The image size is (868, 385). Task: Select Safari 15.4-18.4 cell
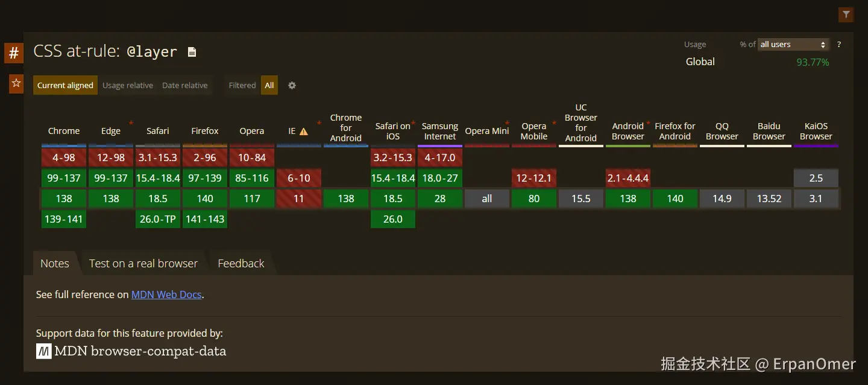point(158,178)
